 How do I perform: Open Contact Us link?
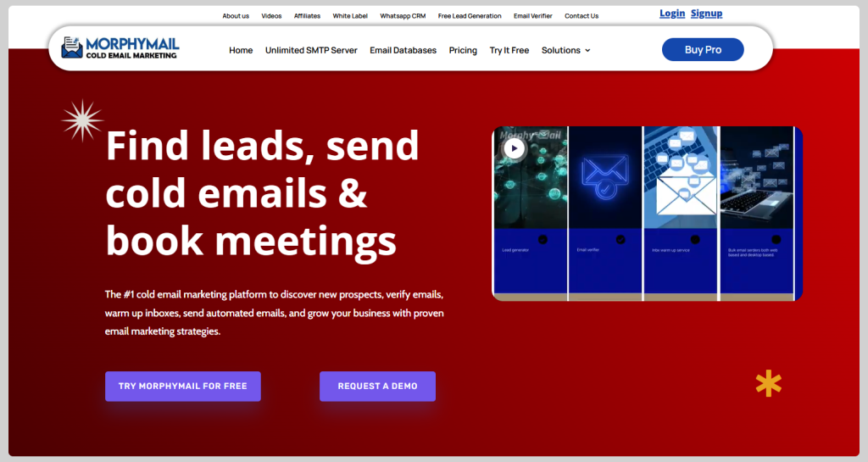(581, 16)
